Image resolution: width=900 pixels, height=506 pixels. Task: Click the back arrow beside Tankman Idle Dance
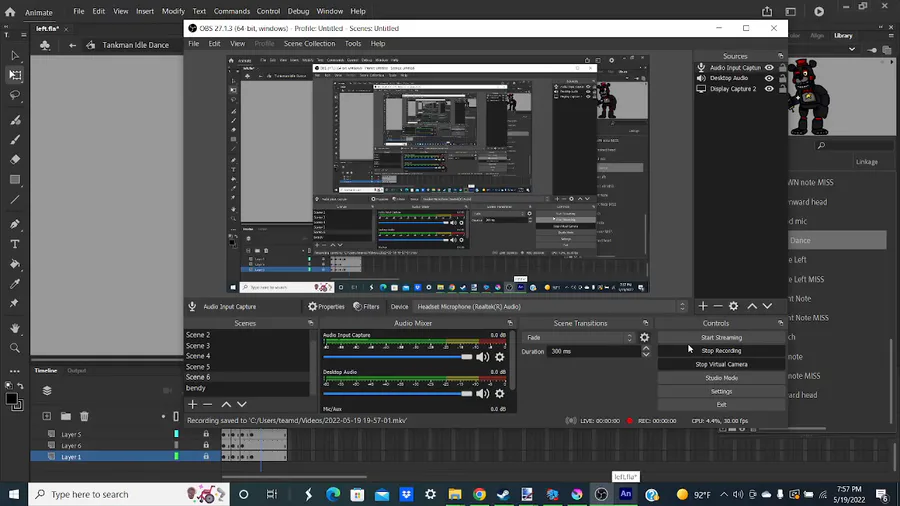(x=72, y=45)
